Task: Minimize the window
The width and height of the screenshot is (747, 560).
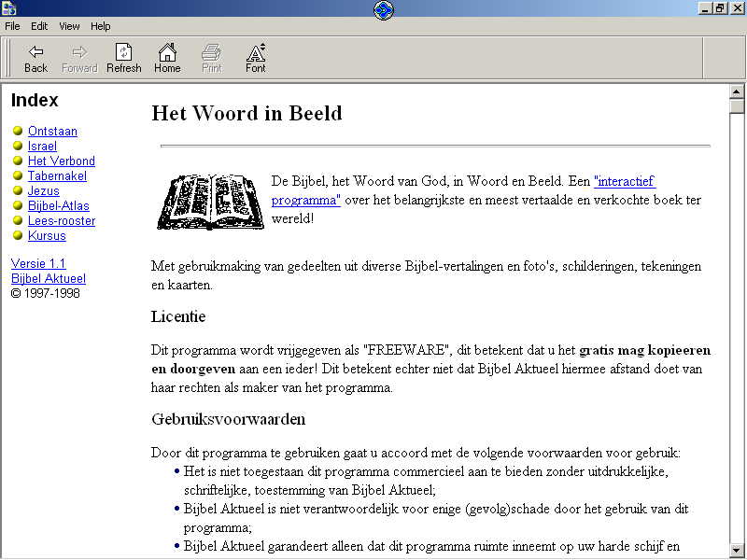Action: (705, 8)
